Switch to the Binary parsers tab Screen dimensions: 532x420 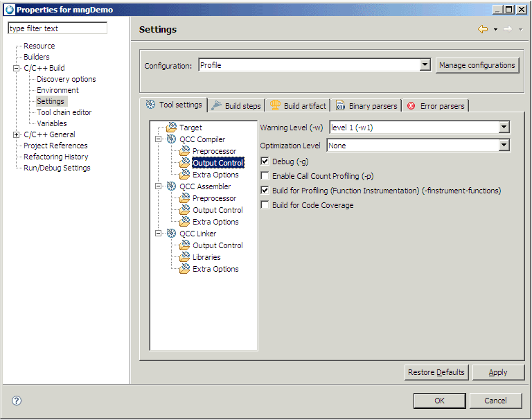[366, 106]
